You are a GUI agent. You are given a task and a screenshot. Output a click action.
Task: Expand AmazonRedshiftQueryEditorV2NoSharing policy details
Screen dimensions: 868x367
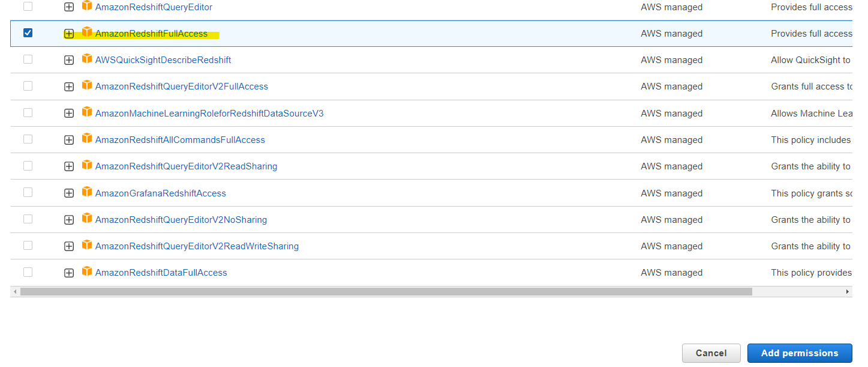click(x=69, y=220)
